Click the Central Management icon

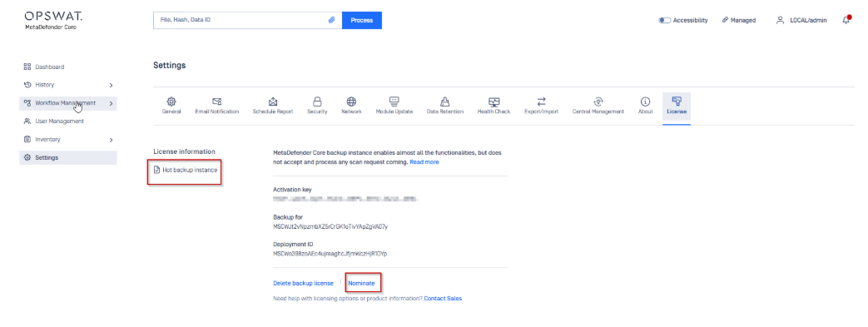coord(598,102)
